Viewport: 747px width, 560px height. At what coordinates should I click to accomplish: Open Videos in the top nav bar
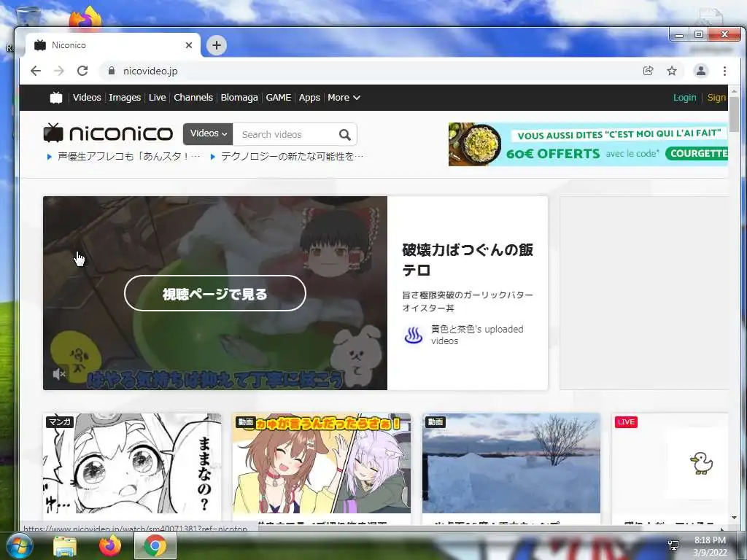(x=87, y=98)
